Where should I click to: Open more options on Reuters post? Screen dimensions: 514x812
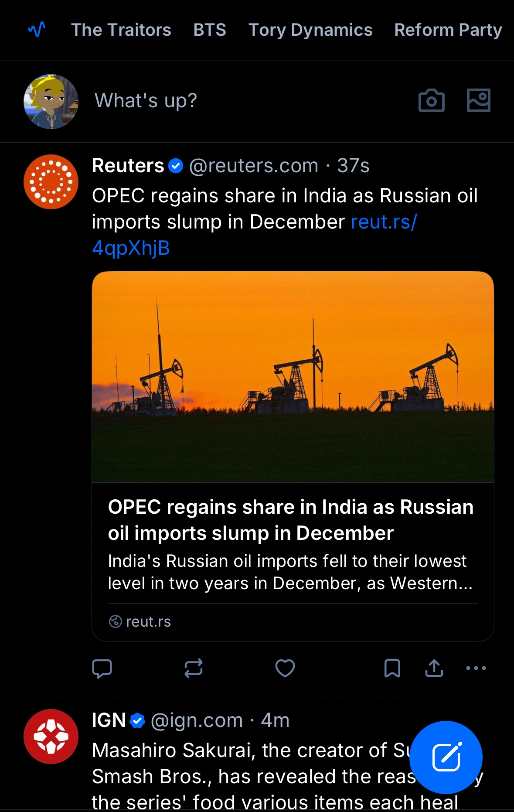pos(476,668)
